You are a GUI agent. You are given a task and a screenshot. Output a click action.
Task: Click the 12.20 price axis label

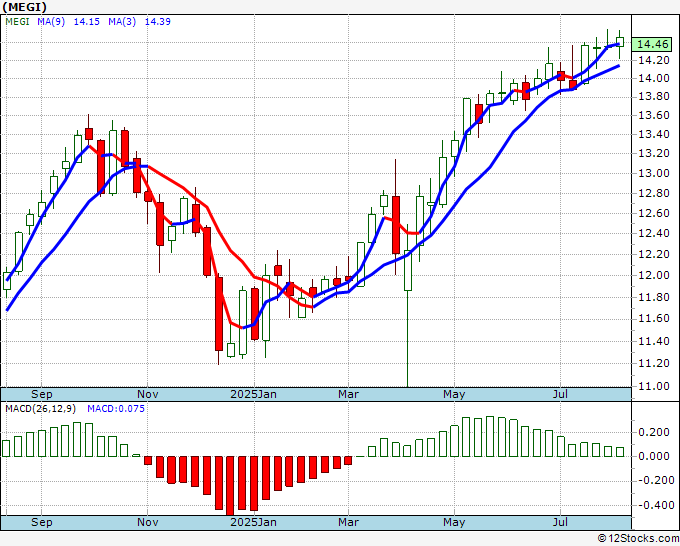click(653, 254)
